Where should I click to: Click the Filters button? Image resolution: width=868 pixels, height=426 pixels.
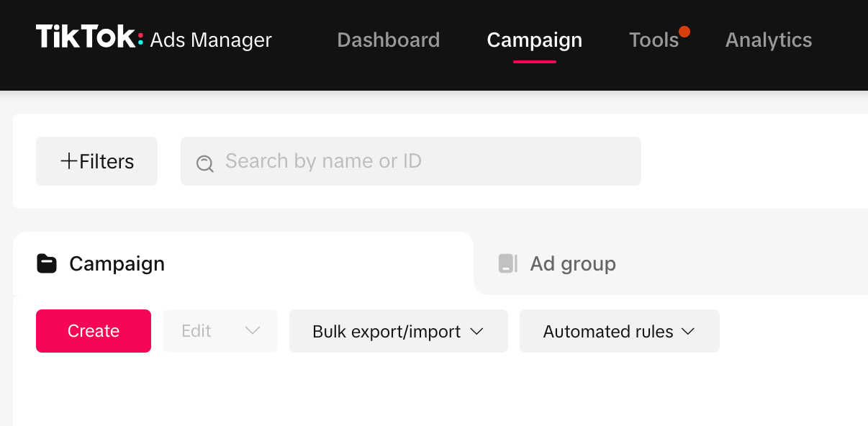click(96, 161)
